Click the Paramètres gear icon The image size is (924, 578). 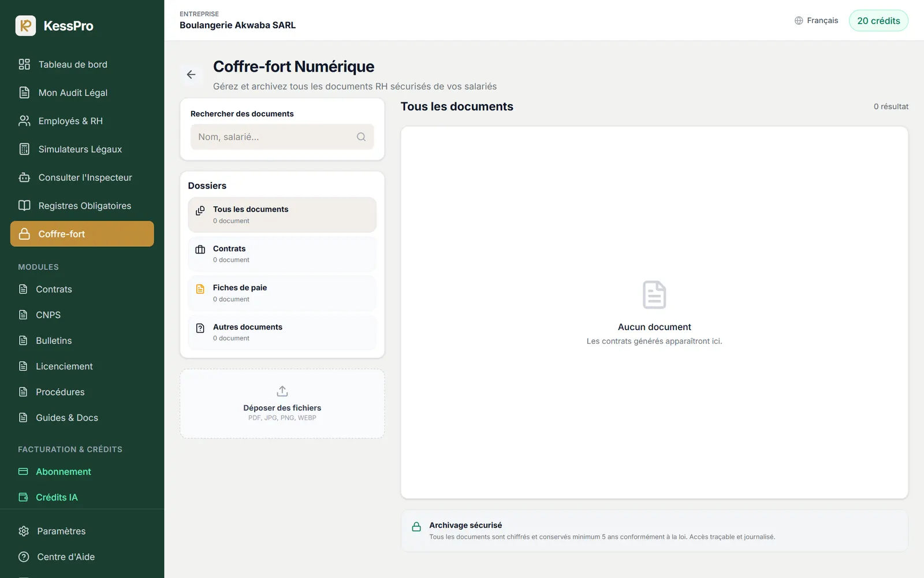(x=24, y=531)
